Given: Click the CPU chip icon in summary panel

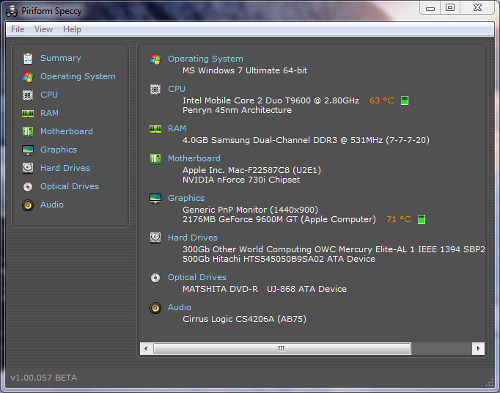Looking at the screenshot, I should pos(155,89).
